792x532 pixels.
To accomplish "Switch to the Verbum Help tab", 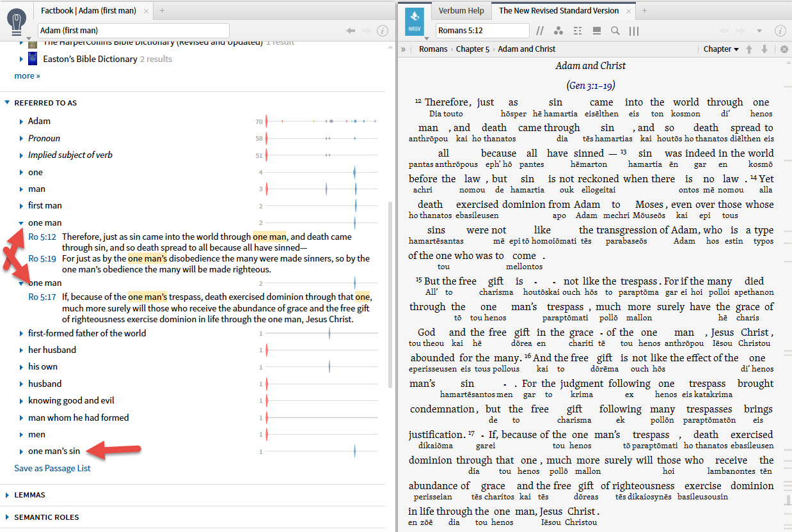I will [461, 11].
